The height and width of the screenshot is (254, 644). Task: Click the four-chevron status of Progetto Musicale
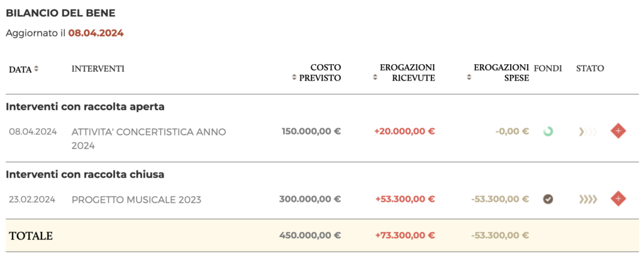(x=588, y=199)
